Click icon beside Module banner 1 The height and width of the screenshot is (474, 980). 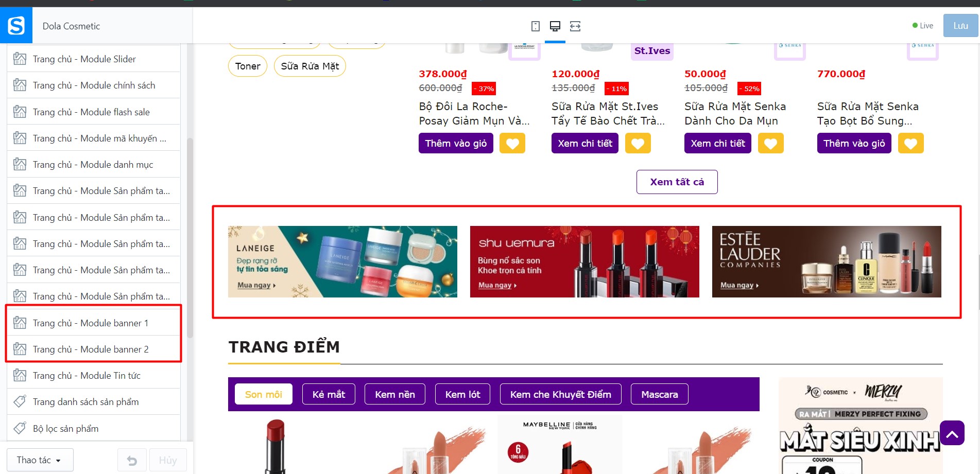click(x=20, y=323)
